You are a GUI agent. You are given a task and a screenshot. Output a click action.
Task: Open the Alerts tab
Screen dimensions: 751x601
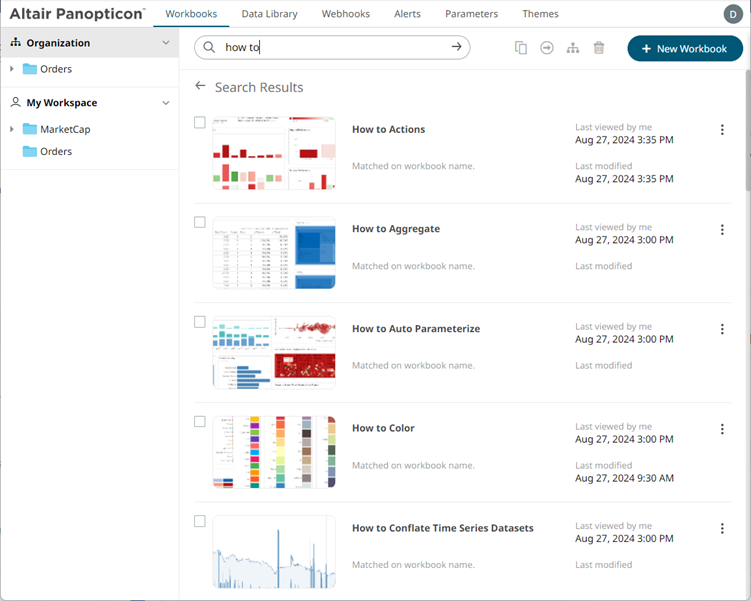pos(407,14)
